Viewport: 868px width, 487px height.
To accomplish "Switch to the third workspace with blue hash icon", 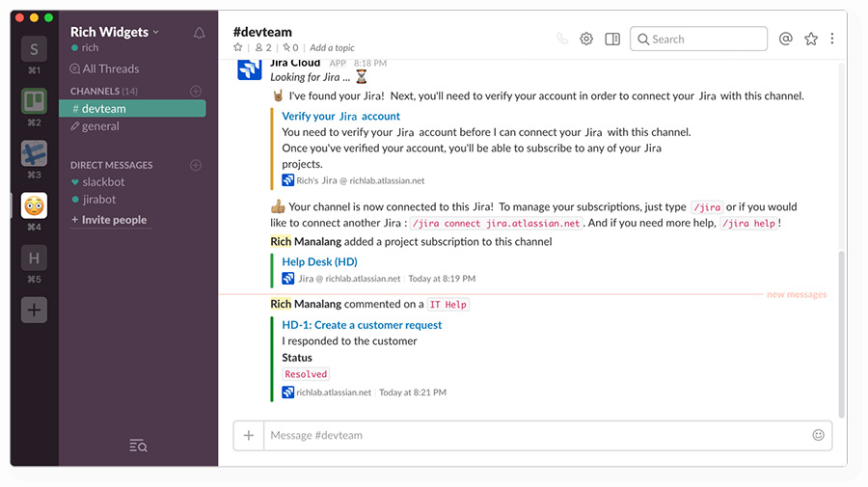I will click(34, 153).
